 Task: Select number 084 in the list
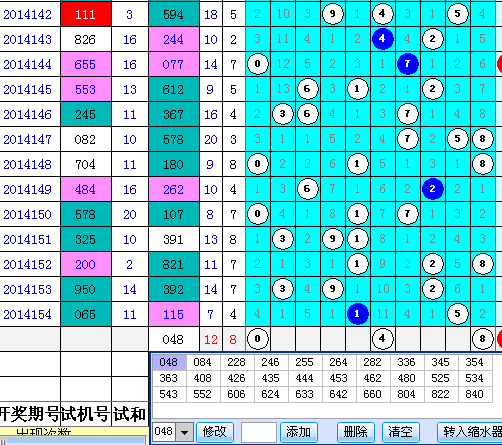tap(203, 362)
